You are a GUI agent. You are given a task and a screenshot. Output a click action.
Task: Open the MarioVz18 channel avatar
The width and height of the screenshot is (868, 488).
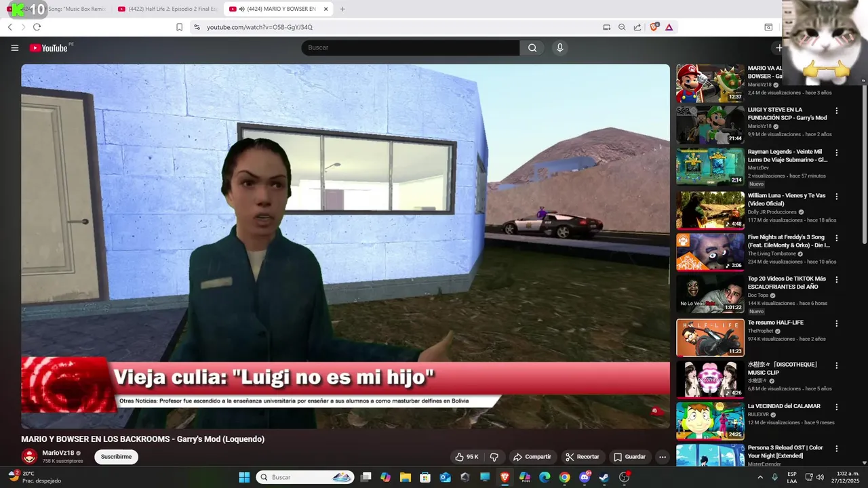click(x=29, y=457)
